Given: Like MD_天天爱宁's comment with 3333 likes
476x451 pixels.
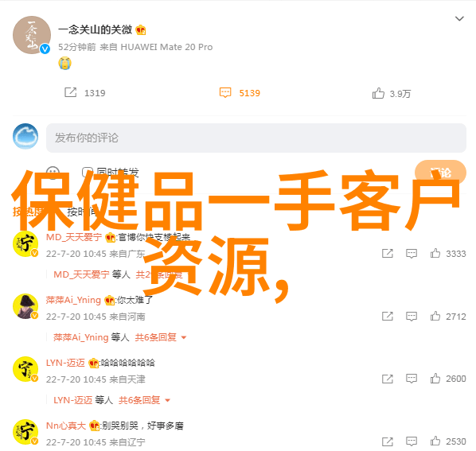Looking at the screenshot, I should click(435, 253).
